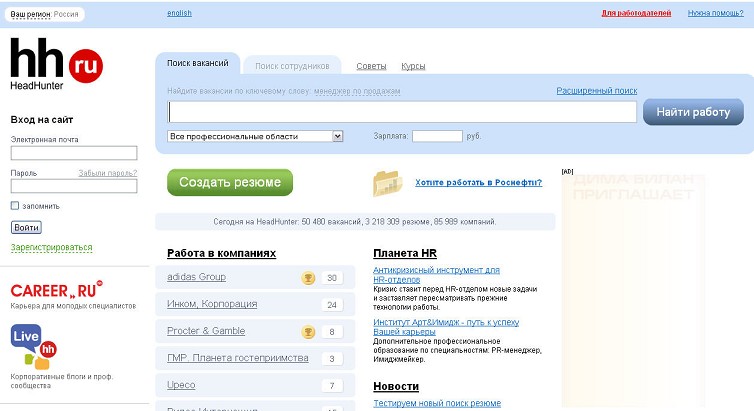Tick the «запомнить» checkbox
The width and height of the screenshot is (754, 411).
pyautogui.click(x=15, y=206)
